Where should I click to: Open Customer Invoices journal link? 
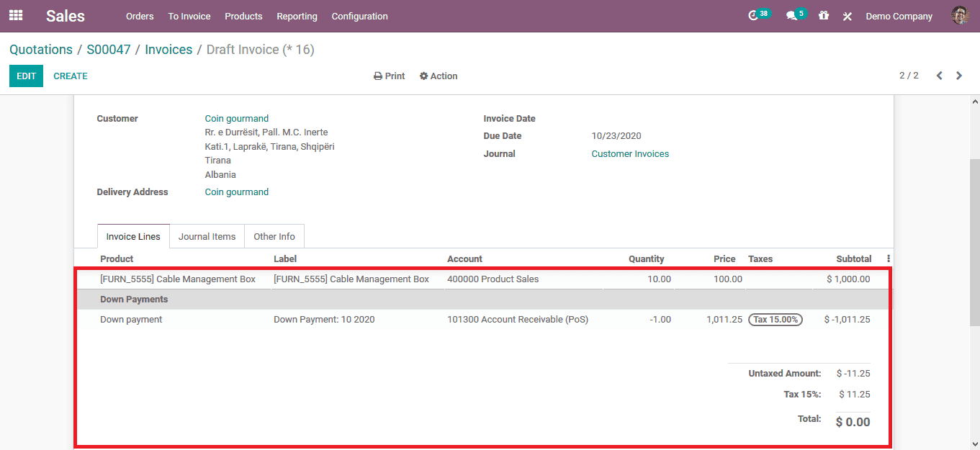630,153
